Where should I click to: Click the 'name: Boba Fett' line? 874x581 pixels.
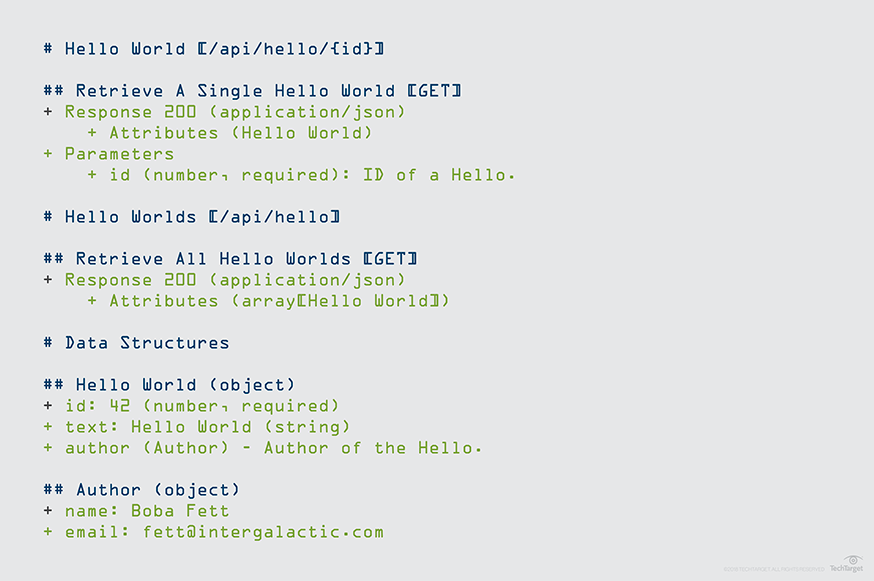click(x=147, y=511)
